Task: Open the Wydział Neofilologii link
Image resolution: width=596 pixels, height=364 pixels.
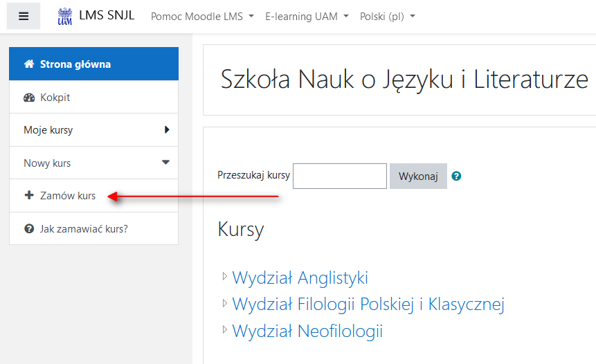Action: click(307, 331)
